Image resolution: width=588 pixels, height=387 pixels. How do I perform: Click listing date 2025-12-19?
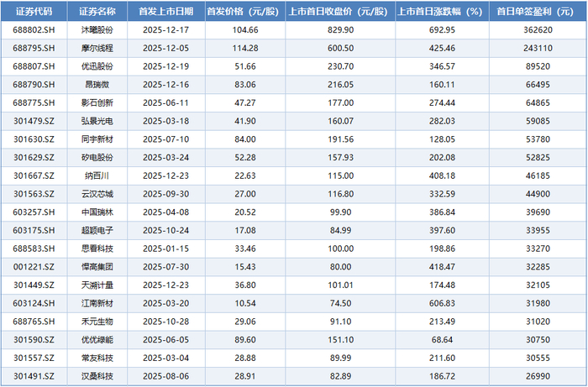[166, 66]
